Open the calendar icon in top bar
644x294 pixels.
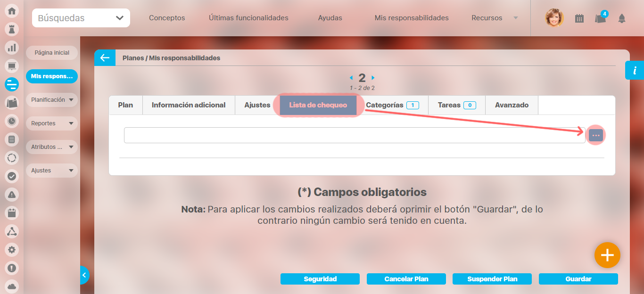[579, 18]
